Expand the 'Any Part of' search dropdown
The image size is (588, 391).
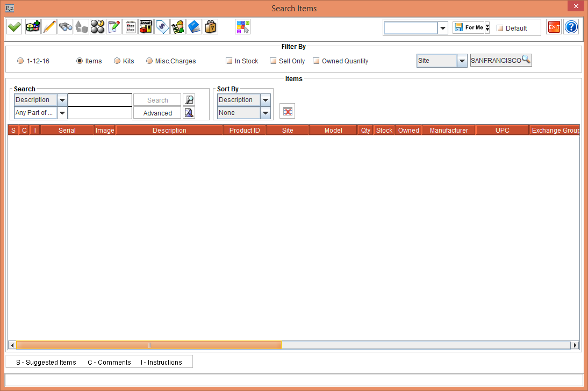click(62, 113)
